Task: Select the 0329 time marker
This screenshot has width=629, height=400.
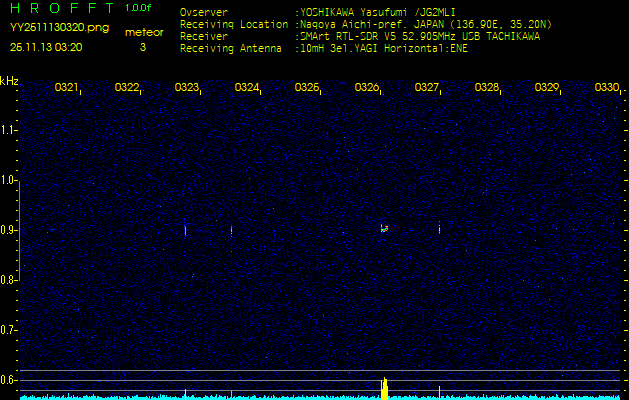Action: pos(547,88)
